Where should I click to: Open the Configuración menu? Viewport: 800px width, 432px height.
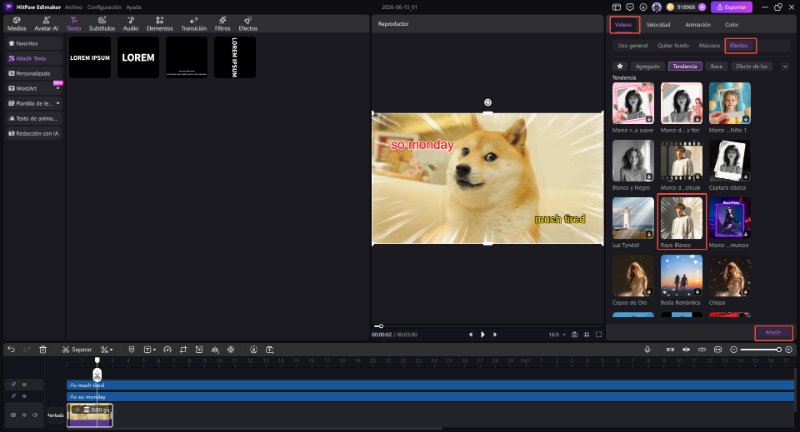(x=104, y=7)
